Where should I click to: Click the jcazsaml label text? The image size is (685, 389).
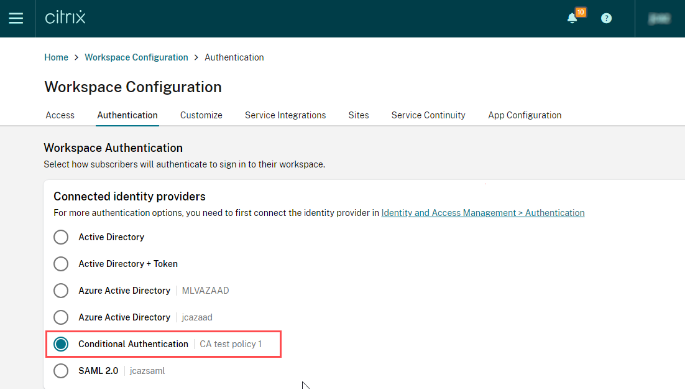point(147,371)
